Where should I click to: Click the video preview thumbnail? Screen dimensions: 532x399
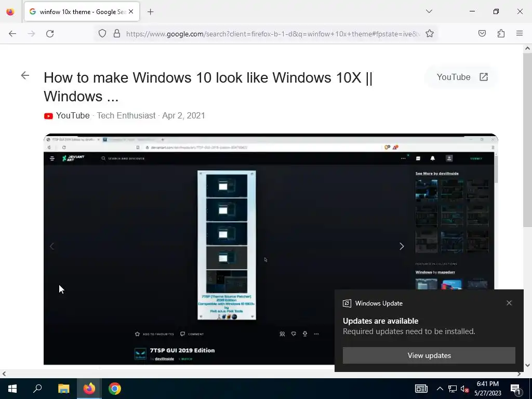pyautogui.click(x=271, y=249)
